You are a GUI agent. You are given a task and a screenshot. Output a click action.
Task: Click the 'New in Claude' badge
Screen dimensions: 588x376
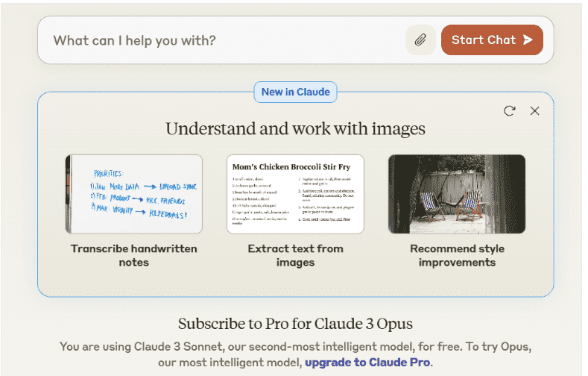(x=296, y=92)
